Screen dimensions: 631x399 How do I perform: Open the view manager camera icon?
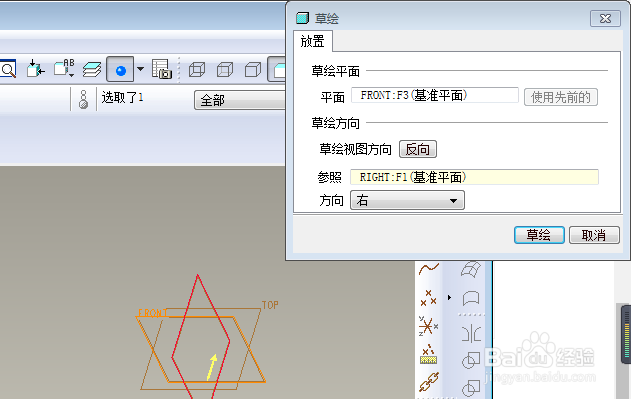161,69
